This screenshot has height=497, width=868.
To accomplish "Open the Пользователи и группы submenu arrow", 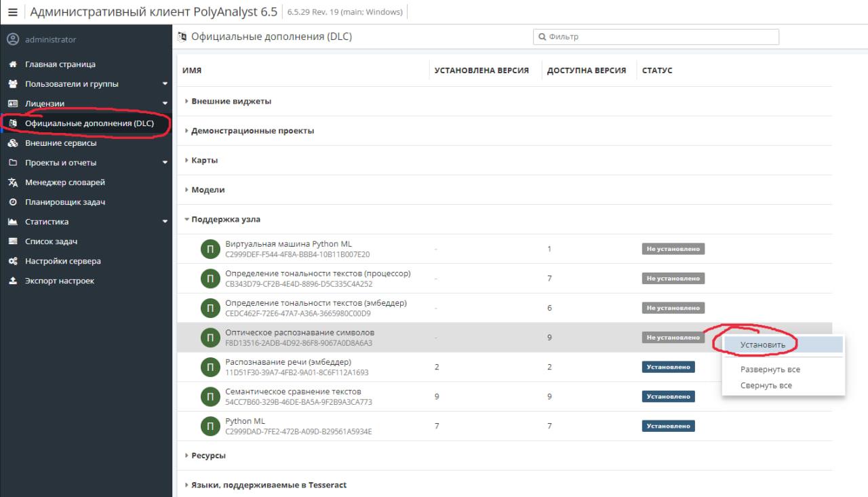I will (165, 84).
